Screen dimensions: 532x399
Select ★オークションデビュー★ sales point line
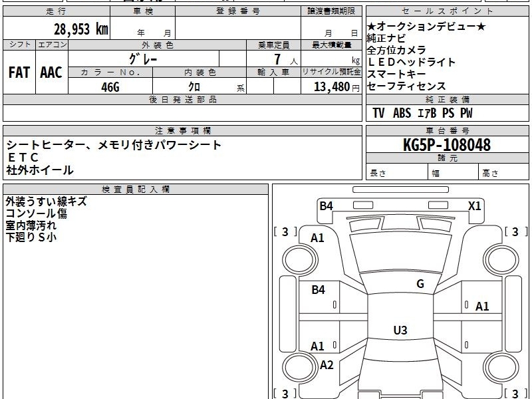click(x=426, y=26)
